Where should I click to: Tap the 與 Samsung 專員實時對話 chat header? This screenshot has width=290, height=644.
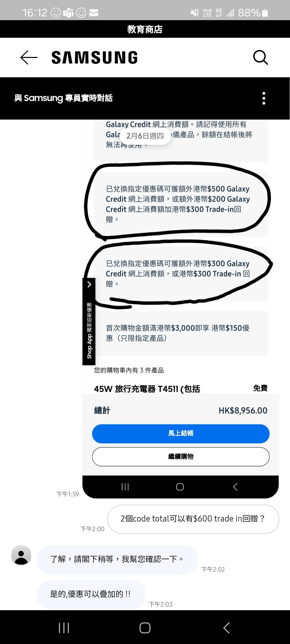click(x=63, y=98)
